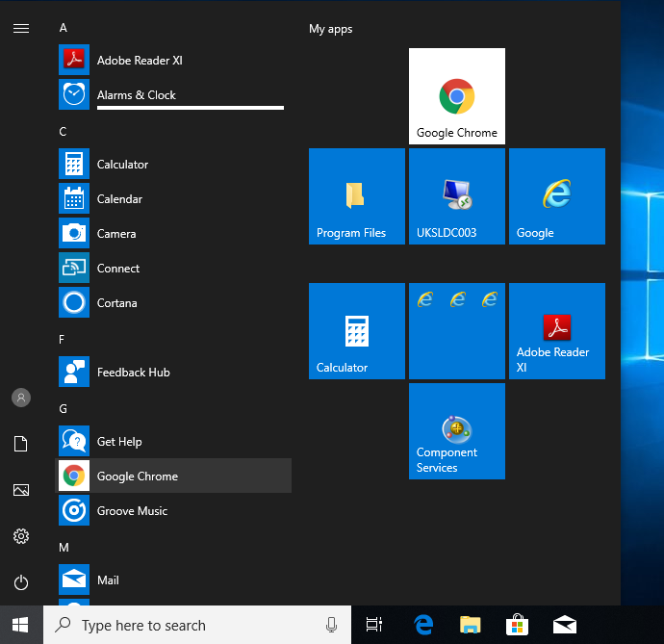Open Mail from the taskbar

point(565,625)
